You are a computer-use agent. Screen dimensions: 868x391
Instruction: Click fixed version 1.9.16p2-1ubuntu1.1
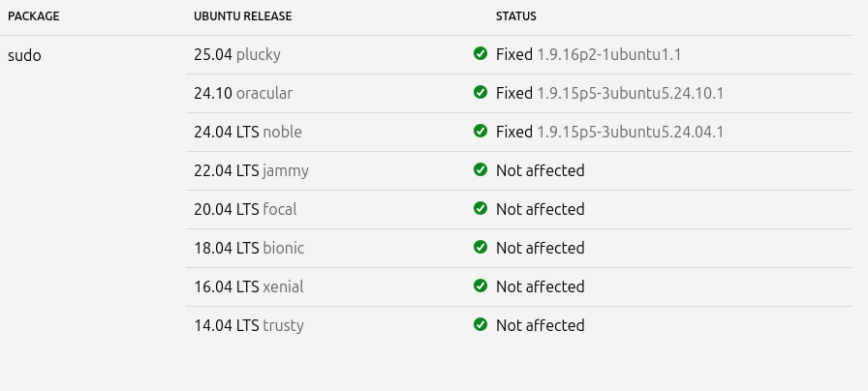[x=609, y=55]
